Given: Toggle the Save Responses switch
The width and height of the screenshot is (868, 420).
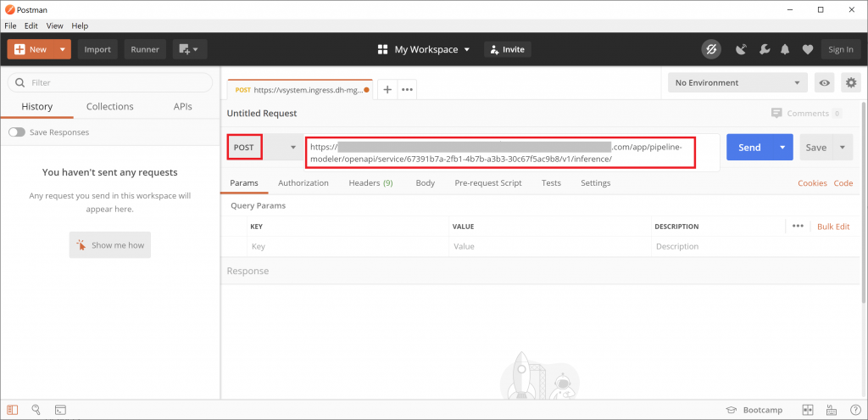Looking at the screenshot, I should (17, 132).
